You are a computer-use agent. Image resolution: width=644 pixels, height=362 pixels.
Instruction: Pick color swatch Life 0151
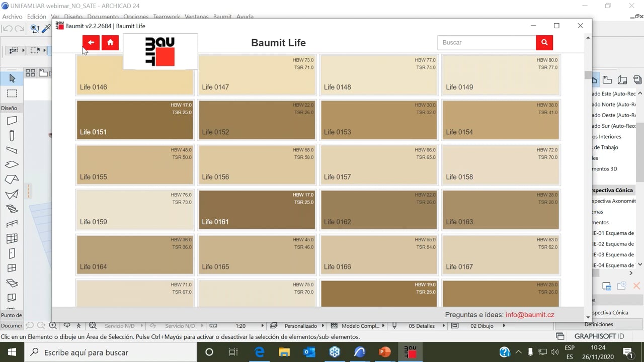click(135, 120)
